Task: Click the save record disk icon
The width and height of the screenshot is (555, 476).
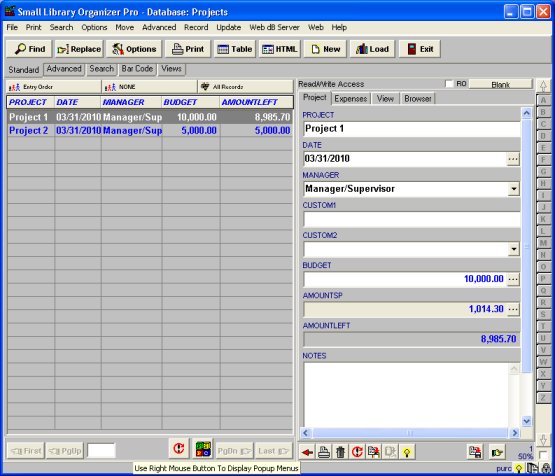Action: point(475,452)
